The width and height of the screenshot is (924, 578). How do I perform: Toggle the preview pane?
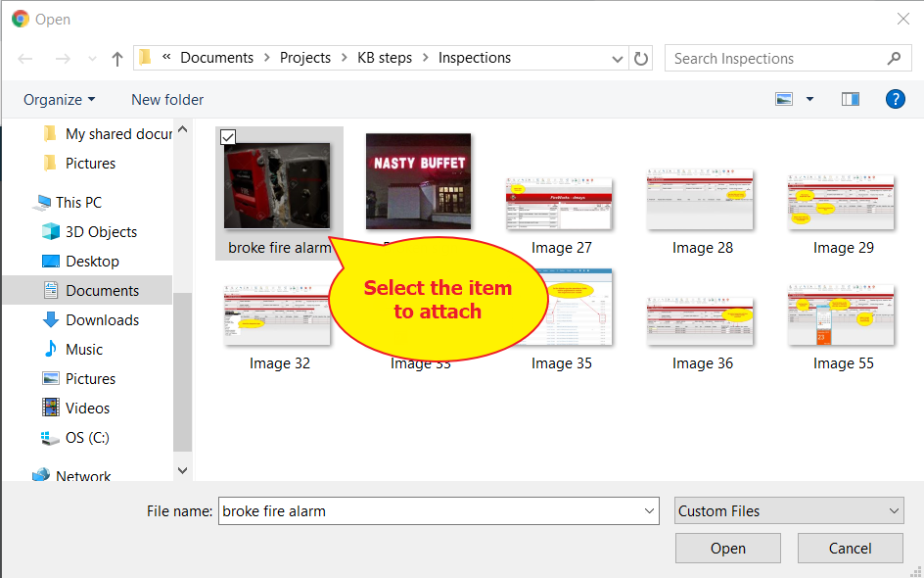[851, 99]
